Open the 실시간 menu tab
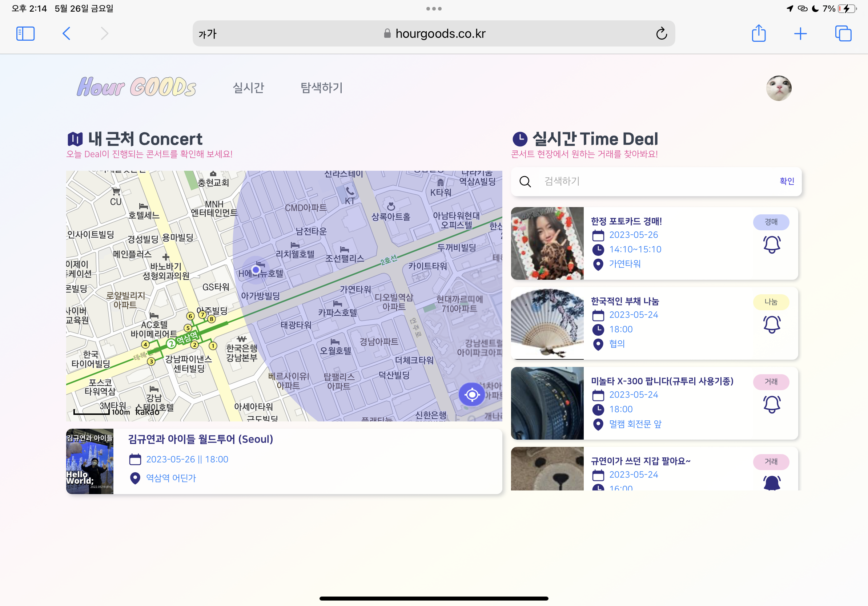Viewport: 868px width, 606px height. click(x=248, y=88)
